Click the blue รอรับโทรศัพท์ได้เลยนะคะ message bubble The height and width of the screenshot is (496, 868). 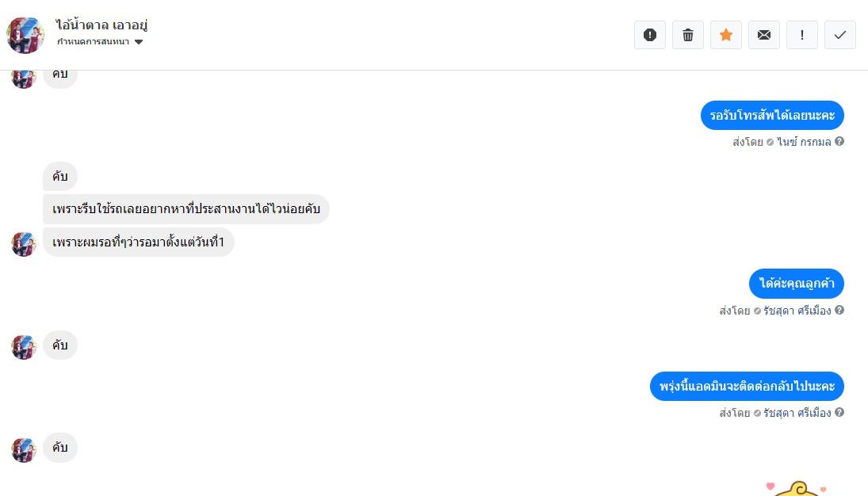pos(772,116)
